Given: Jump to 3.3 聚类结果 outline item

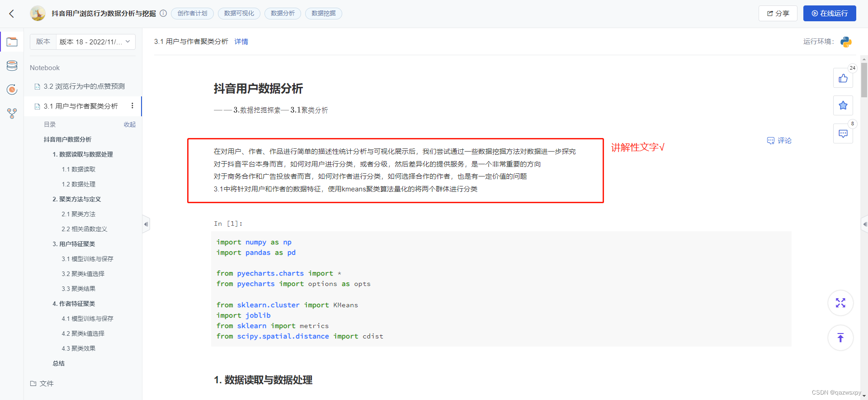Looking at the screenshot, I should pyautogui.click(x=79, y=289).
